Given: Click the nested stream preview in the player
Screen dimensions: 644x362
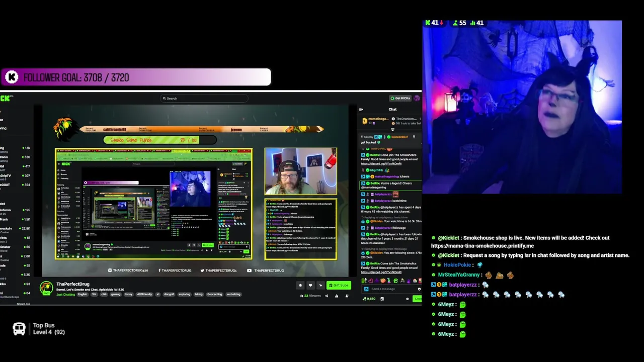Looking at the screenshot, I should coord(153,204).
